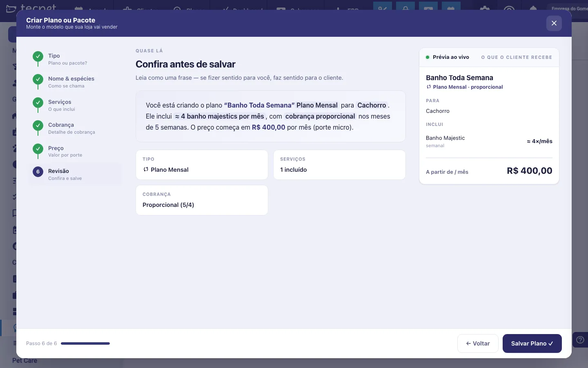Go to the Tipo step
The image size is (588, 368).
tap(75, 59)
